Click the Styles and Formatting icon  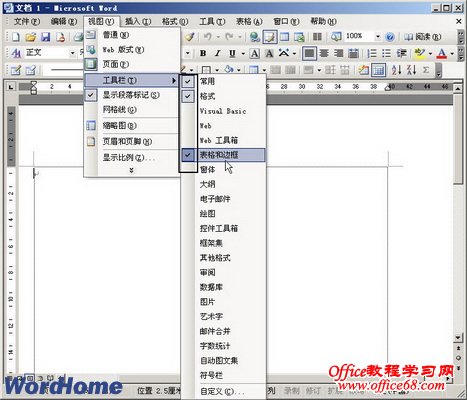[x=16, y=53]
